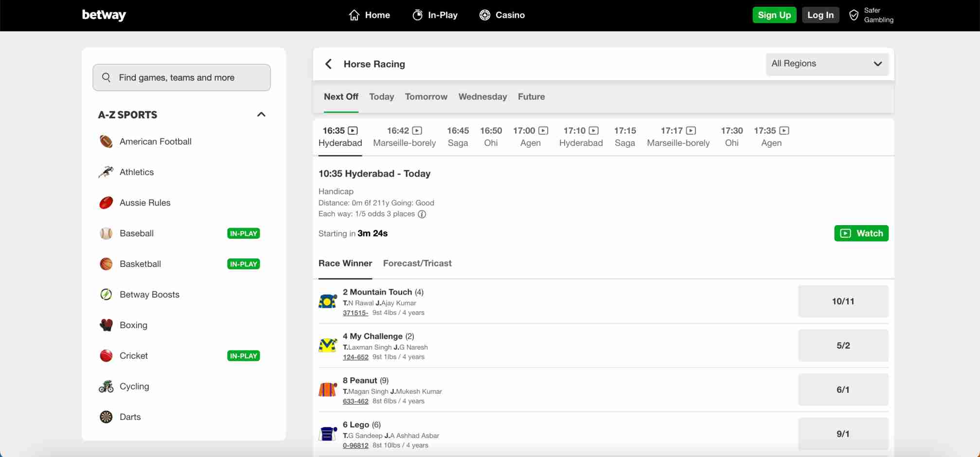Click the Boxing gloves icon

click(106, 325)
